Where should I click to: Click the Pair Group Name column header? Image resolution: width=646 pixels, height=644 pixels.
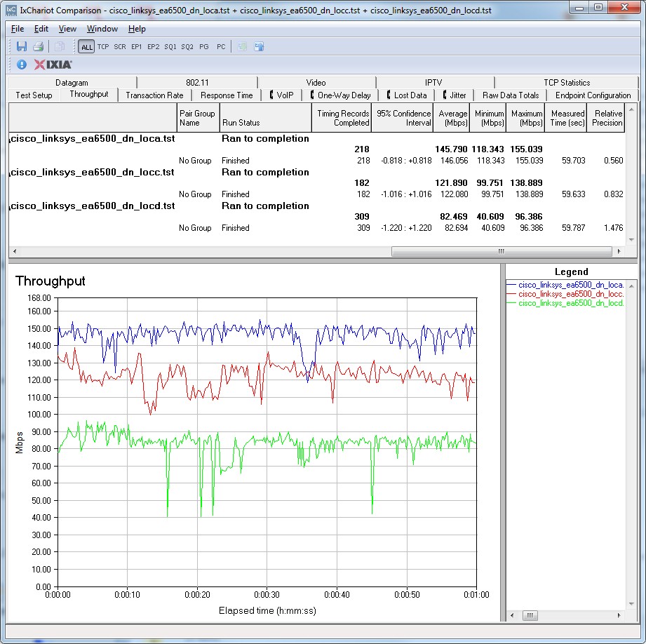click(198, 118)
